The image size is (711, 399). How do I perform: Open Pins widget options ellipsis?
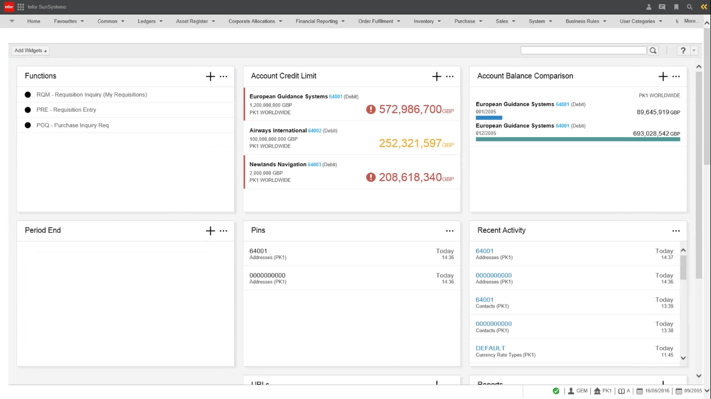[449, 231]
